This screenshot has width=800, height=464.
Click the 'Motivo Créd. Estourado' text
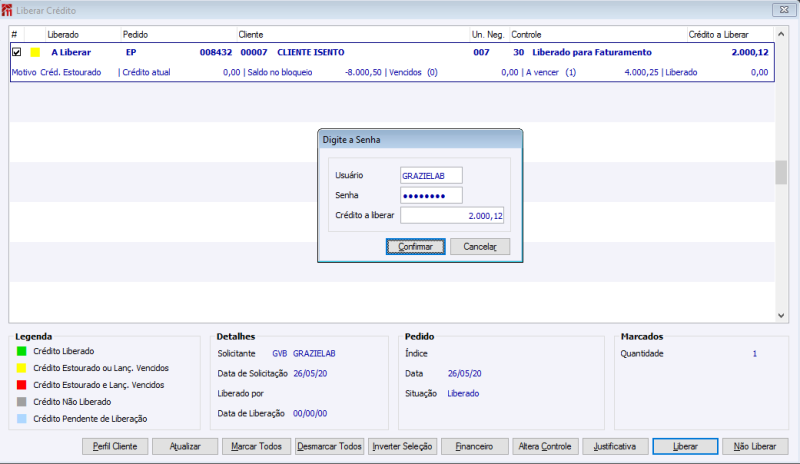[x=56, y=72]
